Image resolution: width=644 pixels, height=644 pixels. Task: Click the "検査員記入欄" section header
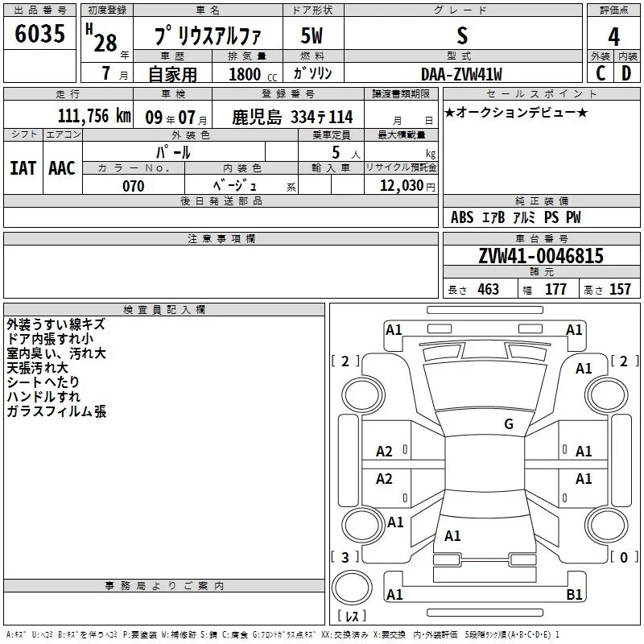(164, 310)
